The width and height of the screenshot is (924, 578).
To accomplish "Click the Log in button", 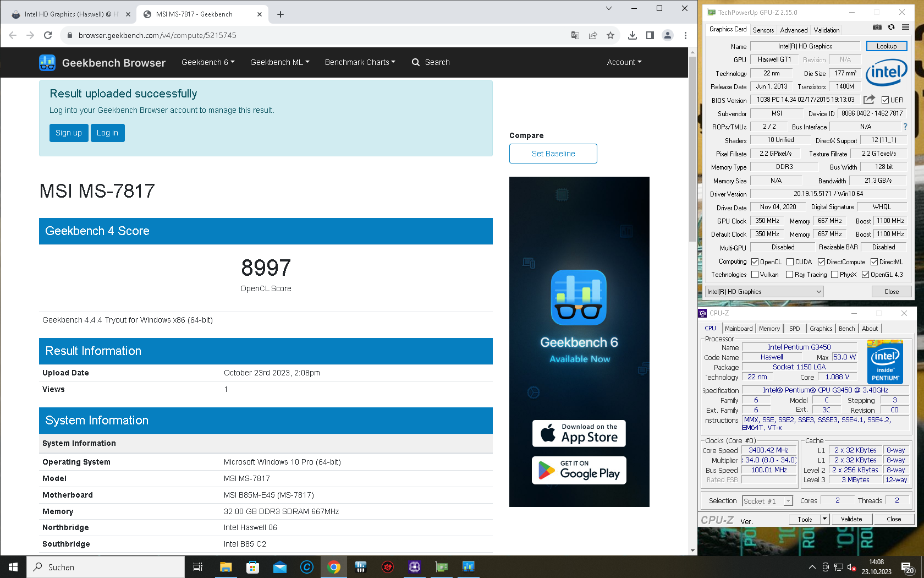I will pyautogui.click(x=107, y=133).
